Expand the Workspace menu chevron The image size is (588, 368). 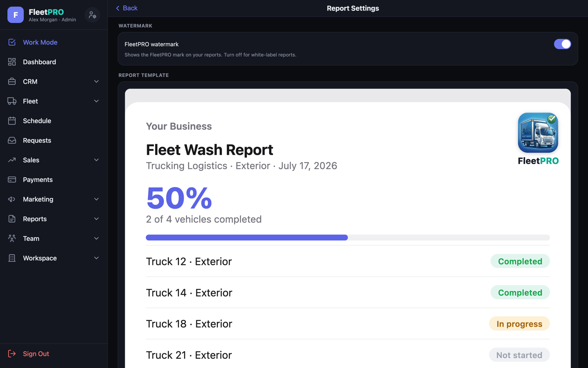[96, 258]
